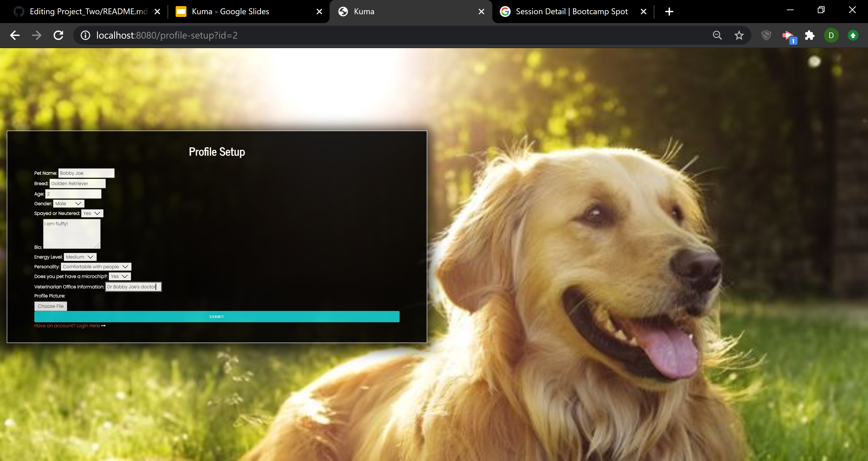This screenshot has height=461, width=868.
Task: Click Choose File for Profile Picture
Action: 51,306
